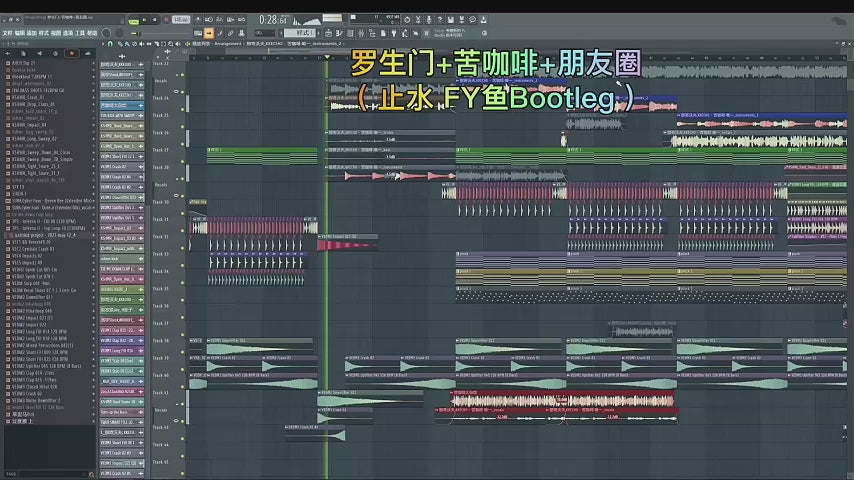Select XSHMR_Impact_04 in the browser list
The image size is (854, 480).
pos(36,125)
